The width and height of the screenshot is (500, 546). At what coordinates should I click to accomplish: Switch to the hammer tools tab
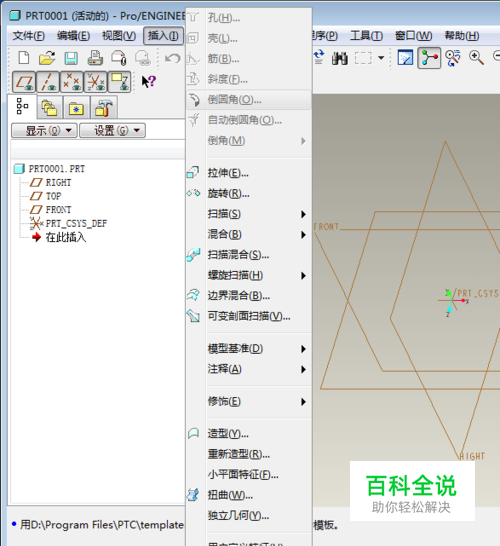click(x=104, y=108)
